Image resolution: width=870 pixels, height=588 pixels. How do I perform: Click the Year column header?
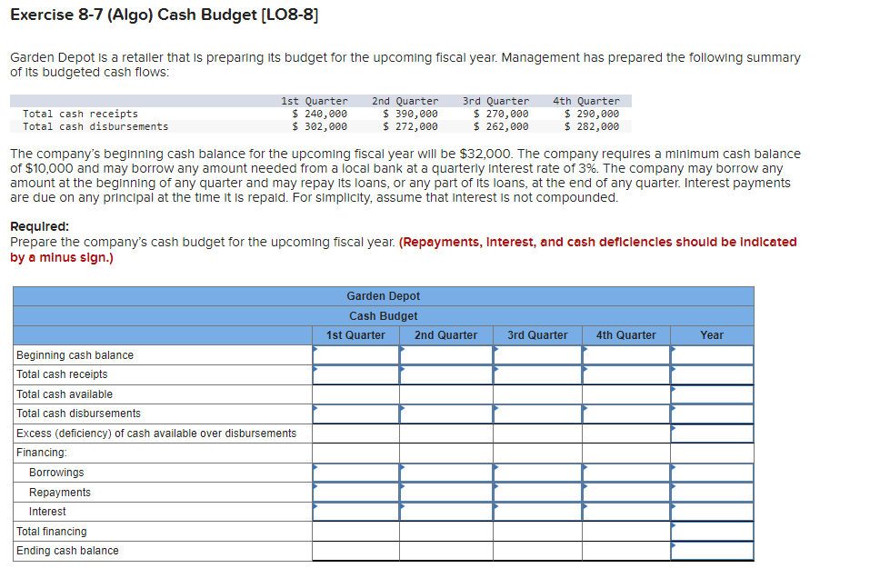point(711,334)
